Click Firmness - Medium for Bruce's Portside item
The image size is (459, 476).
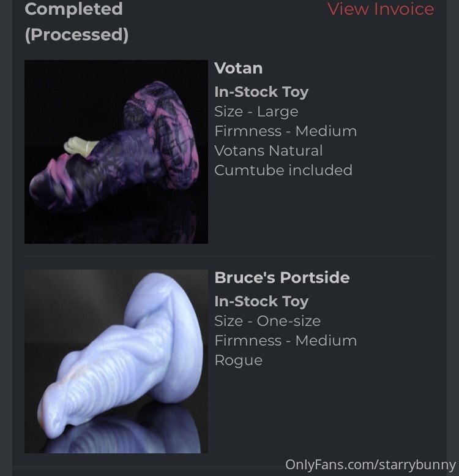point(286,341)
